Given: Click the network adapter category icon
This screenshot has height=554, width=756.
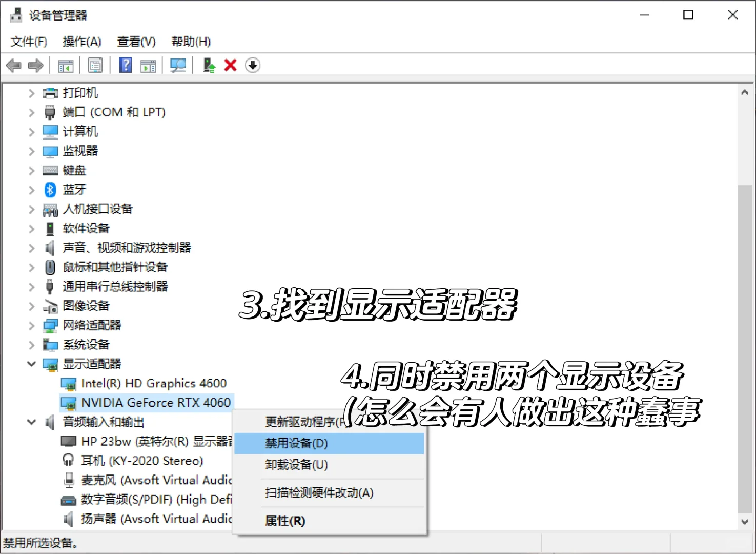Looking at the screenshot, I should pos(50,325).
